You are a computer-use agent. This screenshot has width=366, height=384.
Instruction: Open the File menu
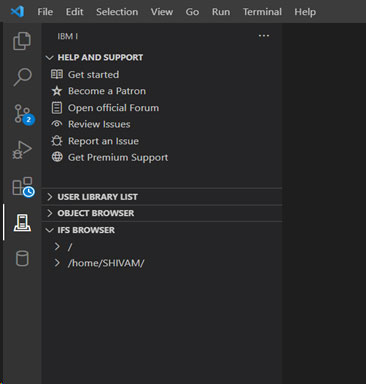(45, 12)
